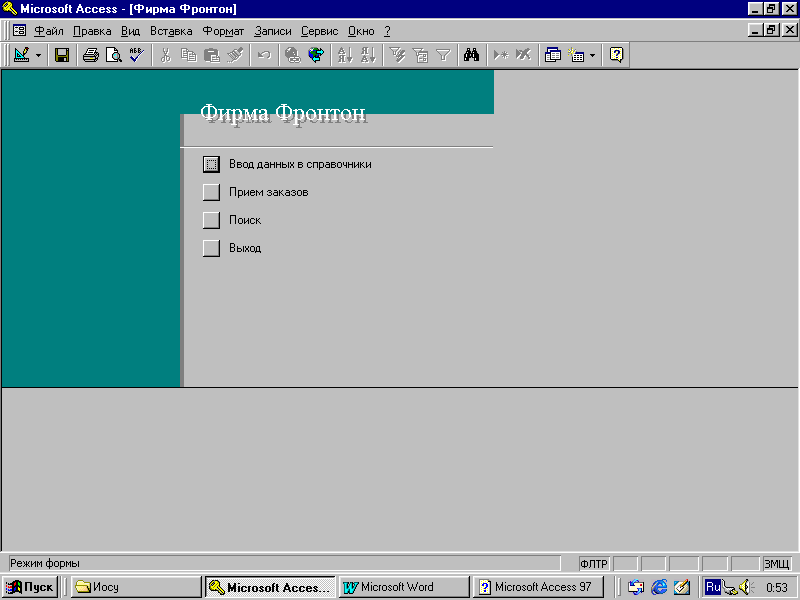Sort ascending A-Z icon
Image resolution: width=800 pixels, height=600 pixels.
pos(345,55)
